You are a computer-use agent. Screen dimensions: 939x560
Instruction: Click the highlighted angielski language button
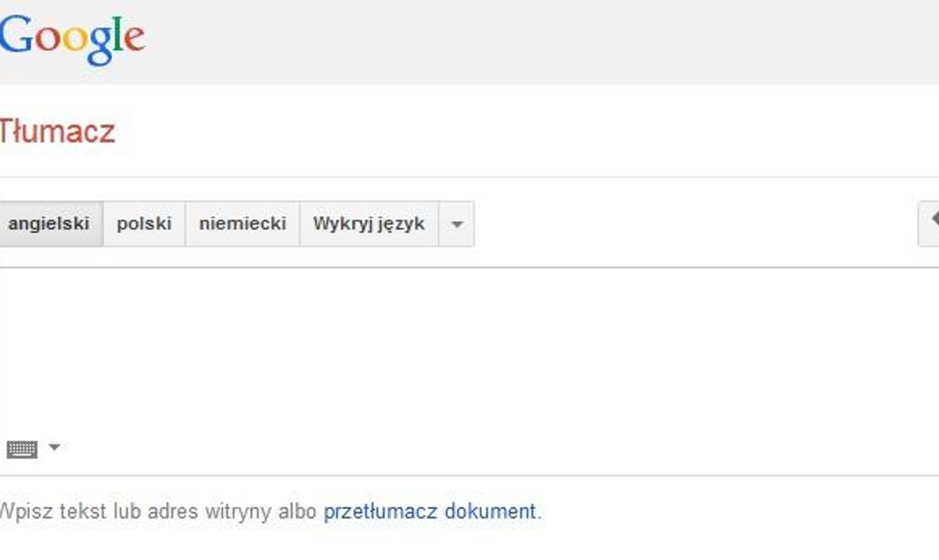pos(49,224)
